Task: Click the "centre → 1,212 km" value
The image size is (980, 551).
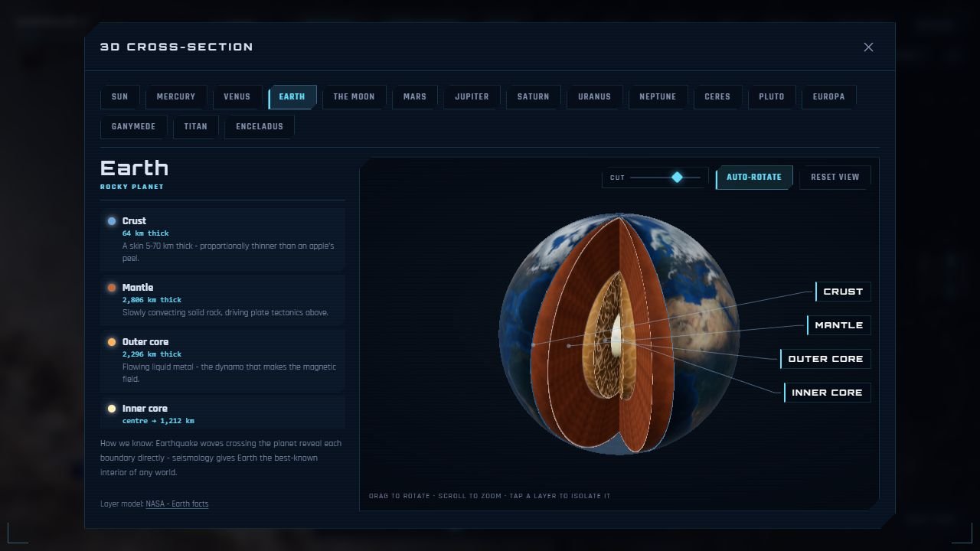Action: (158, 421)
